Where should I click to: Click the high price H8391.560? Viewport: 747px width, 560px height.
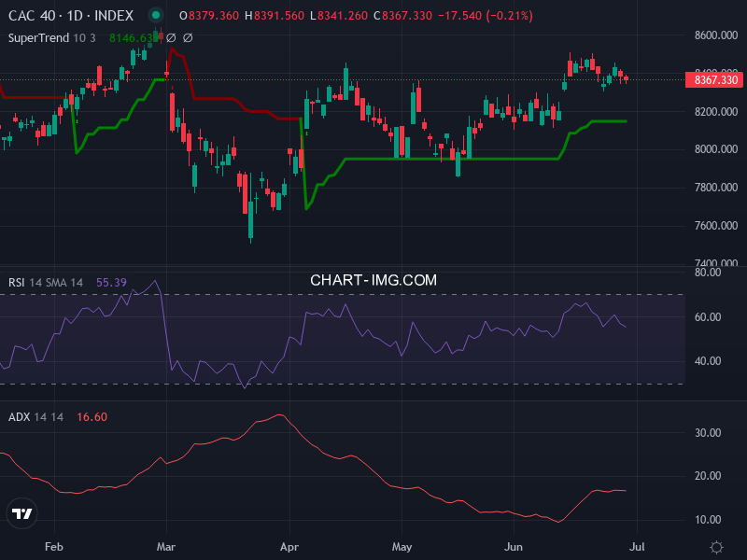click(275, 16)
